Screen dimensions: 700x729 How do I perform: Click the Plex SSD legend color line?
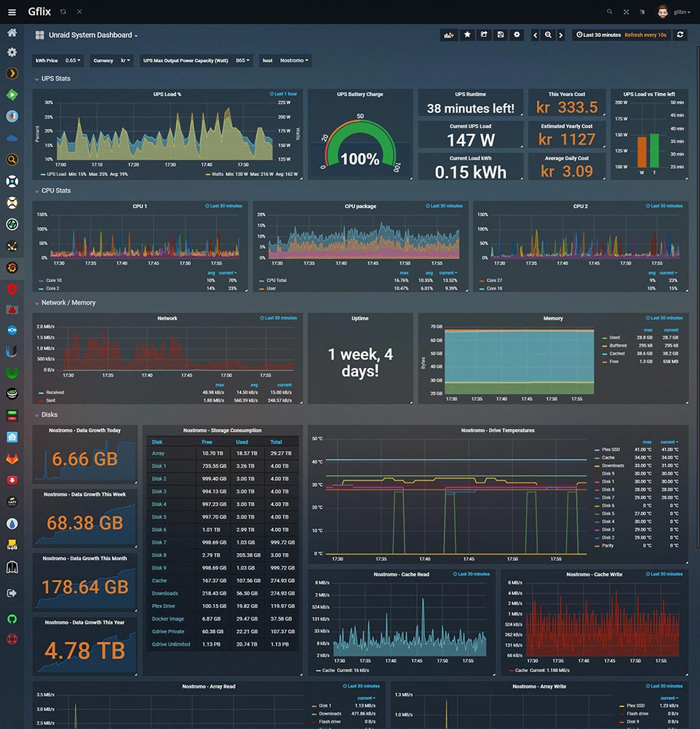click(x=594, y=450)
